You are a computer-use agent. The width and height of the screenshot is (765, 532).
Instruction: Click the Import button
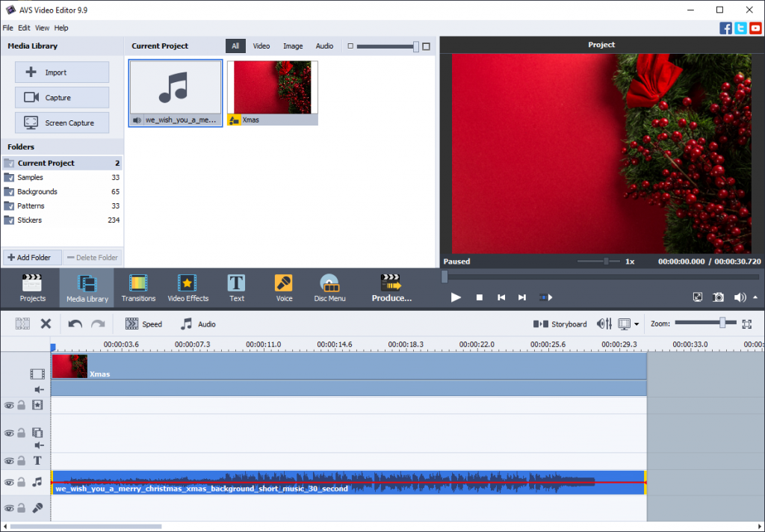[x=62, y=72]
